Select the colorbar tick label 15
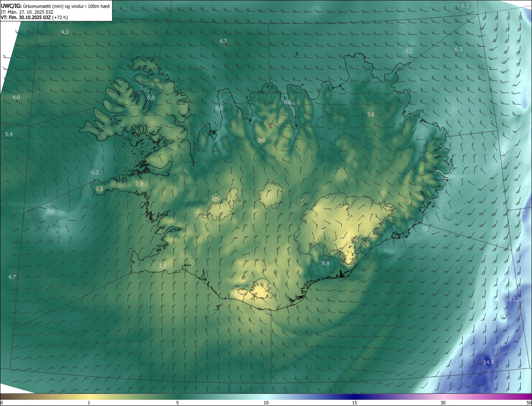Viewport: 532px width, 406px height. point(355,403)
